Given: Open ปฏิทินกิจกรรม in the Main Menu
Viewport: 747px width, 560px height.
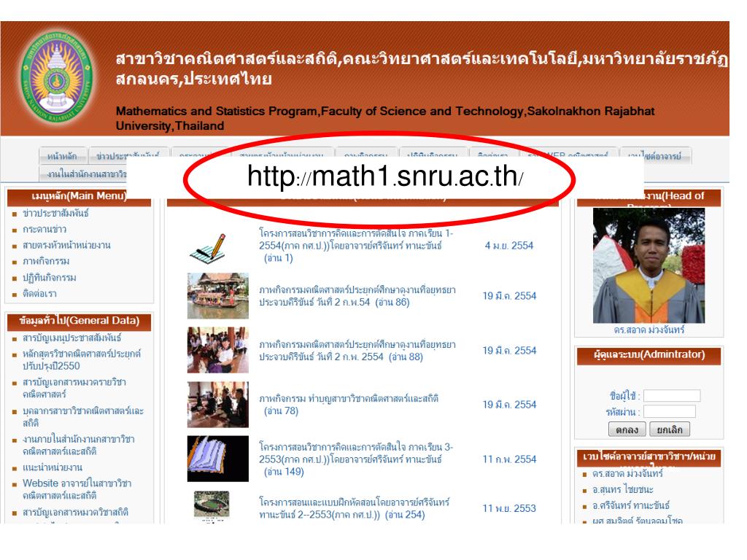Looking at the screenshot, I should 50,277.
